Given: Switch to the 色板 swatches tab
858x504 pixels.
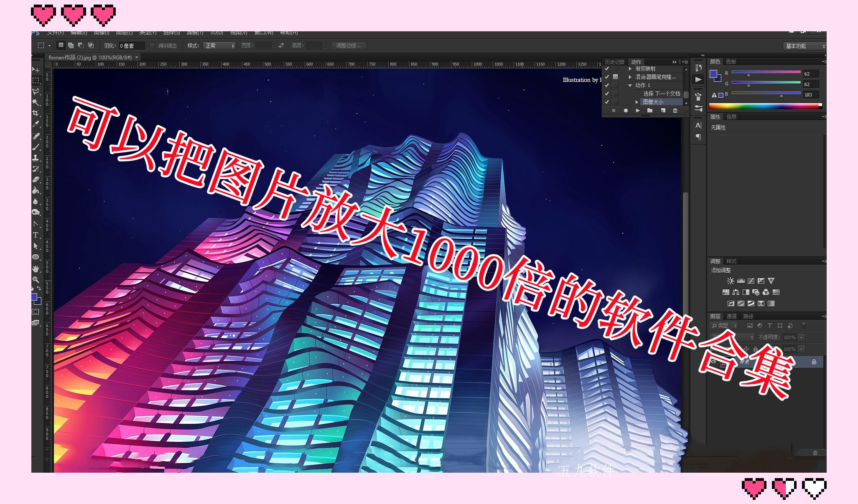Looking at the screenshot, I should [x=731, y=62].
